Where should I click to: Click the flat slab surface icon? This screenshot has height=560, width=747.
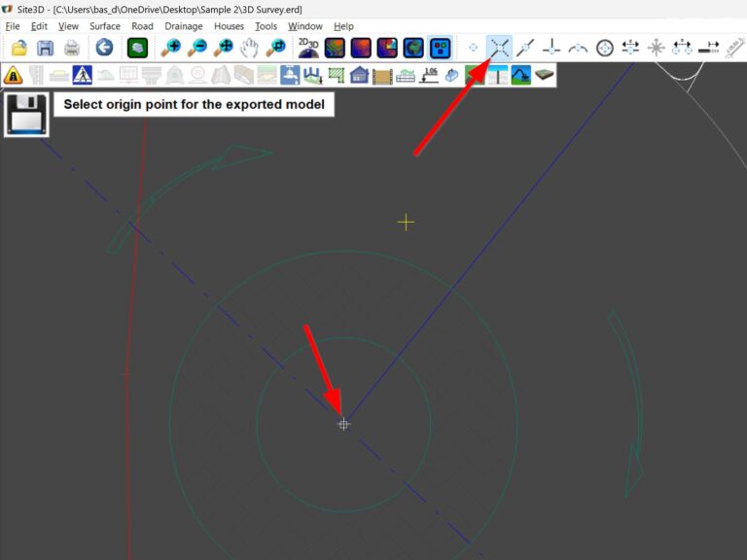(544, 75)
